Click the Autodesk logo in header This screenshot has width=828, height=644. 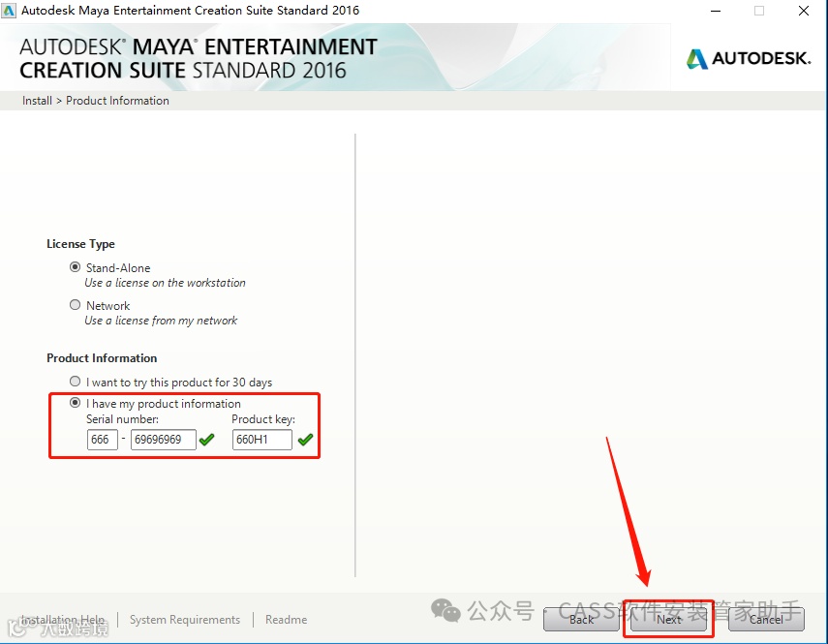click(749, 58)
